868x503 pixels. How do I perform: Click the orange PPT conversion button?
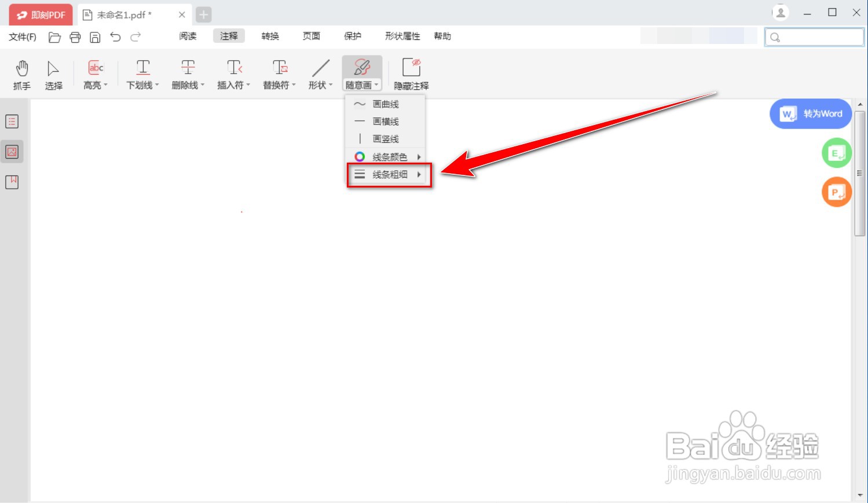tap(837, 192)
